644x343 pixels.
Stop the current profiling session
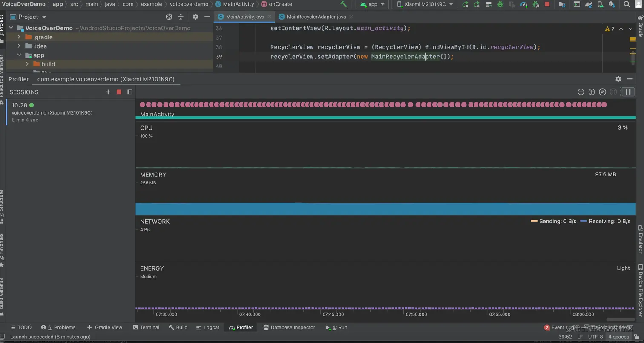119,92
